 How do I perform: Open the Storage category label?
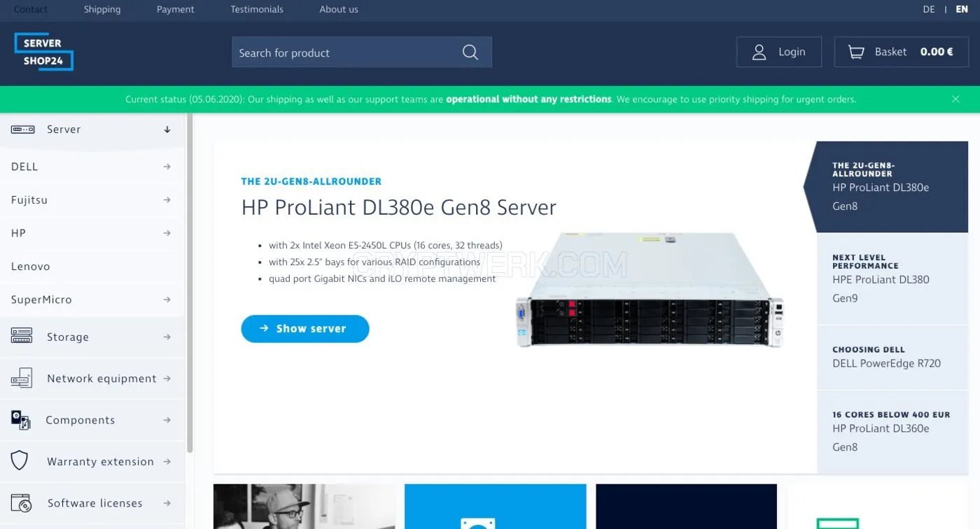pos(68,337)
